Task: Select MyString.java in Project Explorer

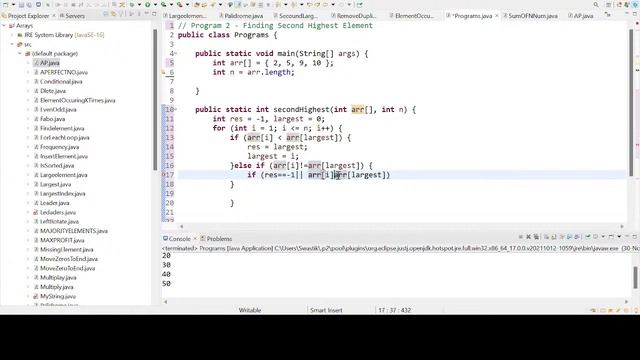Action: (58, 296)
